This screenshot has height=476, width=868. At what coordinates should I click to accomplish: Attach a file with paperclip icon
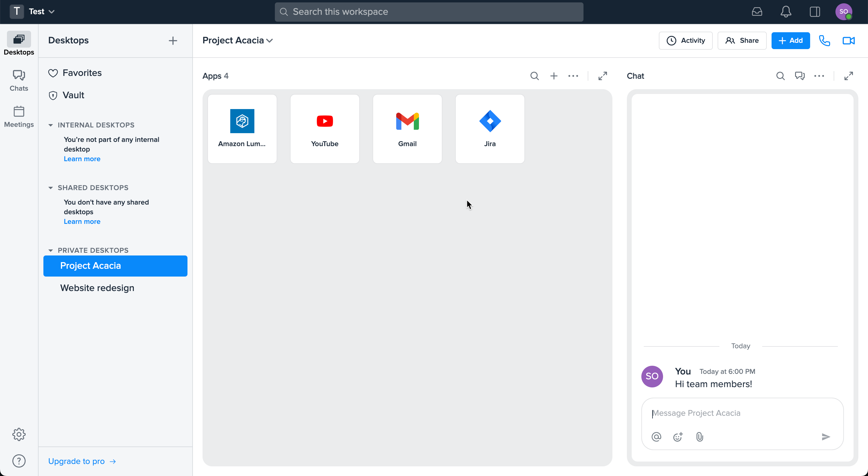tap(700, 437)
